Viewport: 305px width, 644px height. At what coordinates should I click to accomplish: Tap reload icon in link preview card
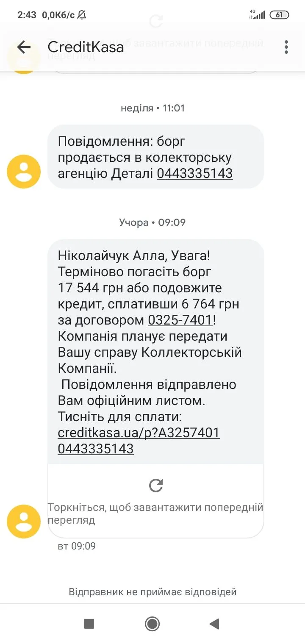coord(156,486)
